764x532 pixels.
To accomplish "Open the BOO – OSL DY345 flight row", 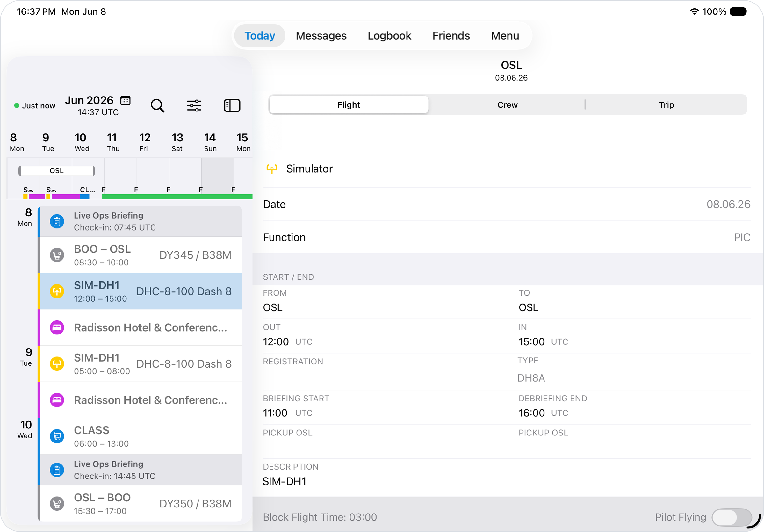I will [x=141, y=255].
